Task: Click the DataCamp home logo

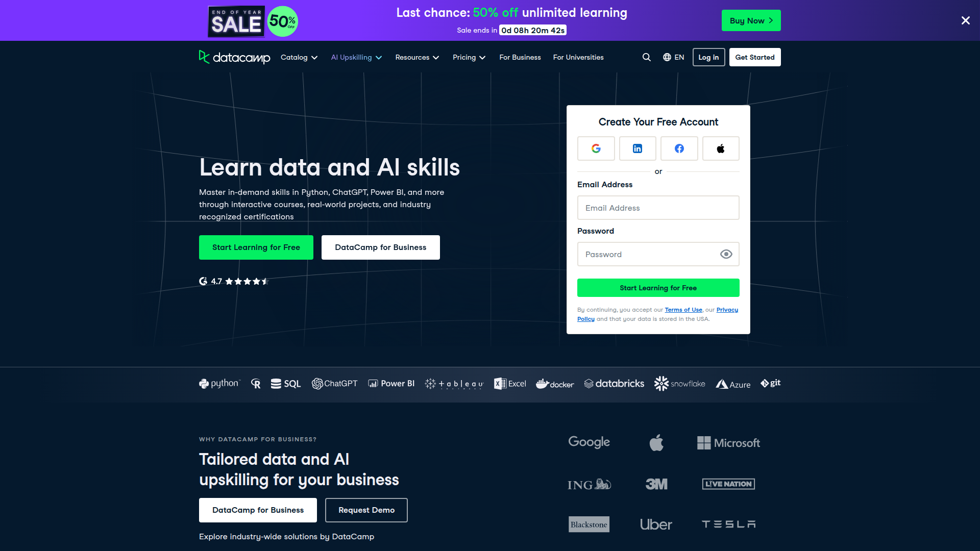Action: (234, 58)
